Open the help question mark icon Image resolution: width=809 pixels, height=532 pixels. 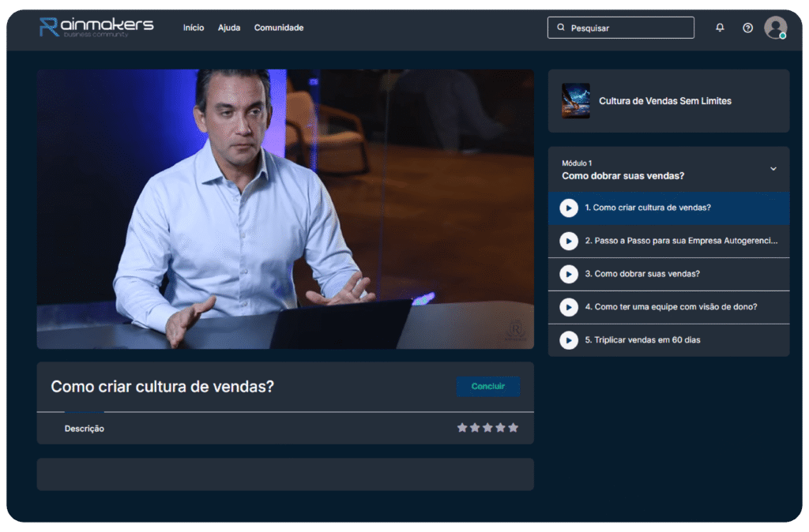[747, 28]
